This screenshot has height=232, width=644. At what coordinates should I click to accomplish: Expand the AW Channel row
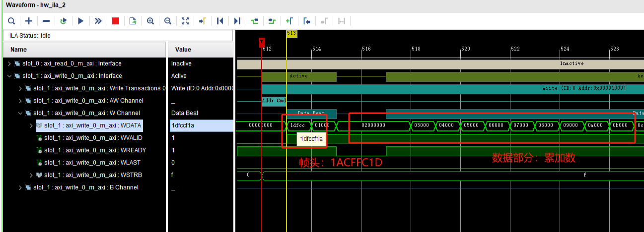coord(20,101)
